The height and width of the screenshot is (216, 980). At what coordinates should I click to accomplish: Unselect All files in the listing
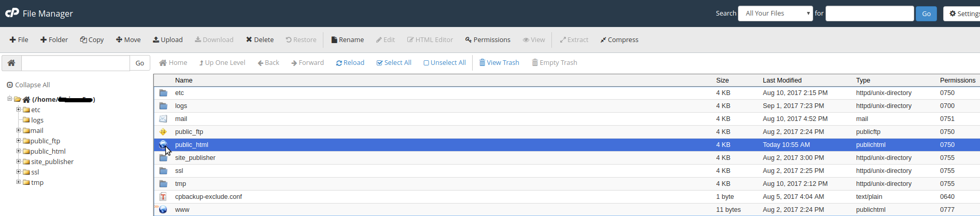(445, 63)
